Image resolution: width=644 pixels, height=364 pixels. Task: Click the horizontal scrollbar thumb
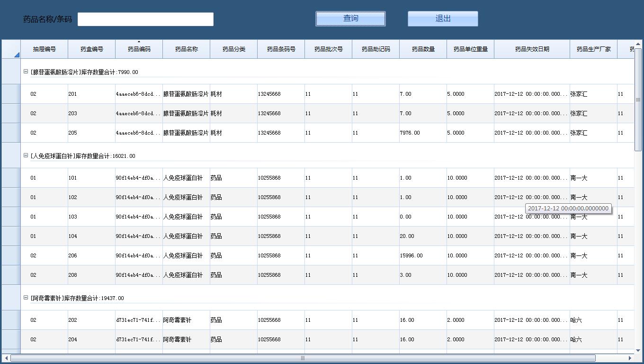(303, 358)
